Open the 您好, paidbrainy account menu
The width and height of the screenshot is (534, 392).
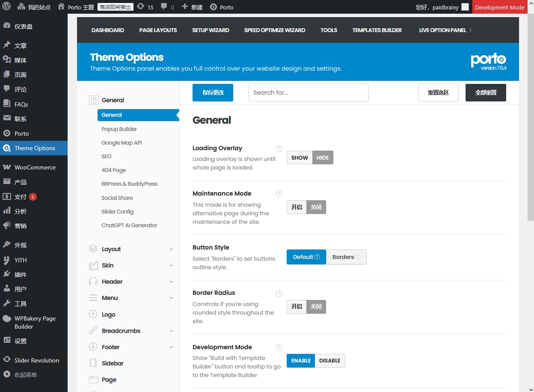coord(442,7)
